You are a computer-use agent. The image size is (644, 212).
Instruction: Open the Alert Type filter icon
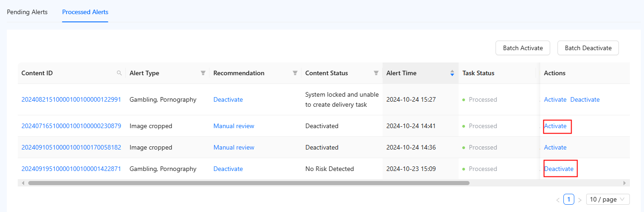[203, 73]
